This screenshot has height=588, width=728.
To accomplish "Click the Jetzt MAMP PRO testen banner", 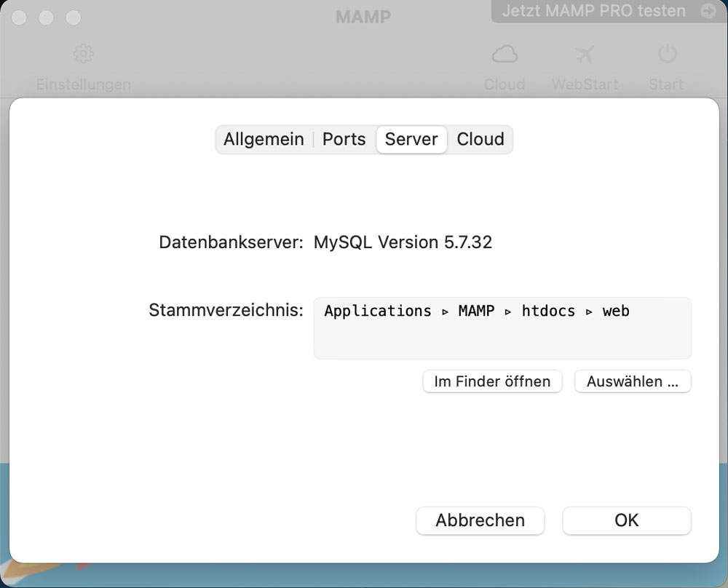I will [x=609, y=11].
